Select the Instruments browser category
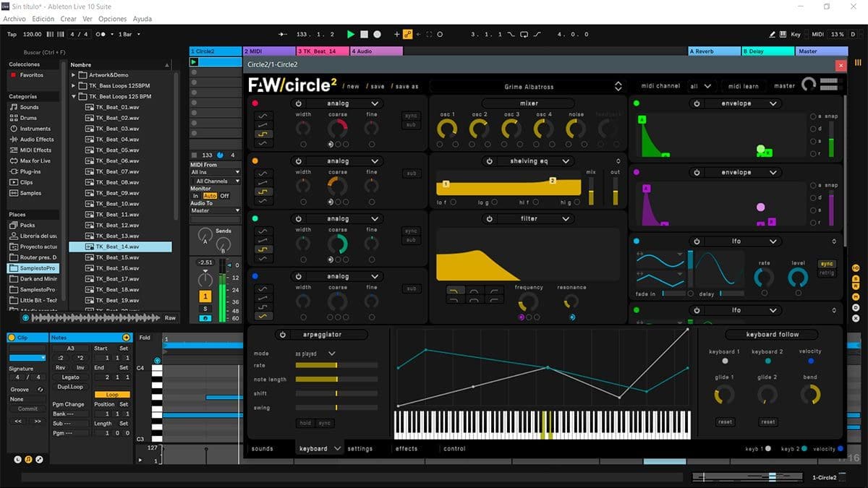 click(x=30, y=129)
